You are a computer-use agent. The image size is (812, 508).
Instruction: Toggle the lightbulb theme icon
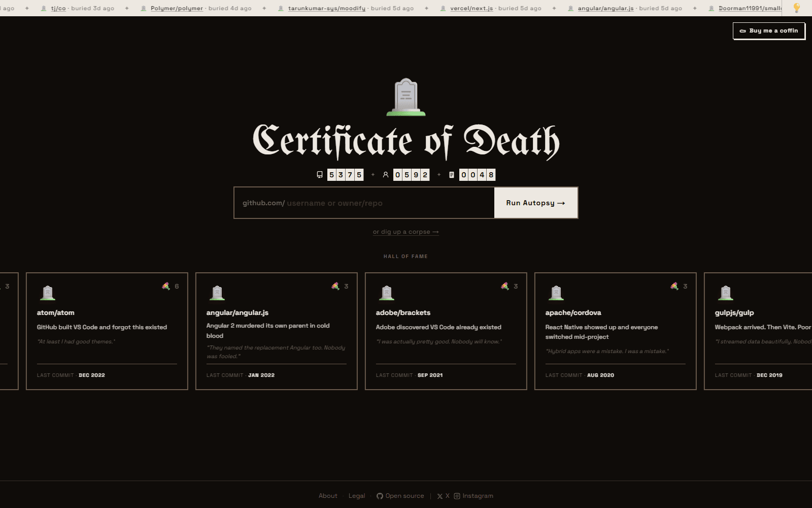click(796, 8)
